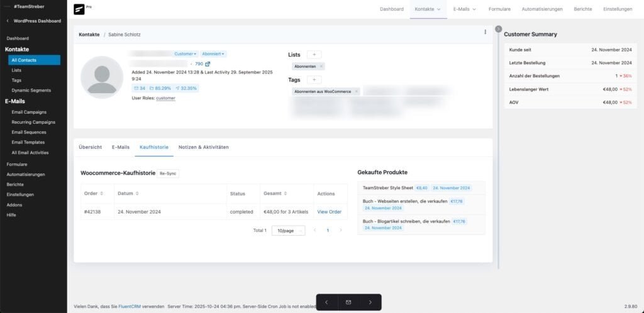The width and height of the screenshot is (644, 313).
Task: Open the Abonniert status dropdown
Action: coord(213,54)
